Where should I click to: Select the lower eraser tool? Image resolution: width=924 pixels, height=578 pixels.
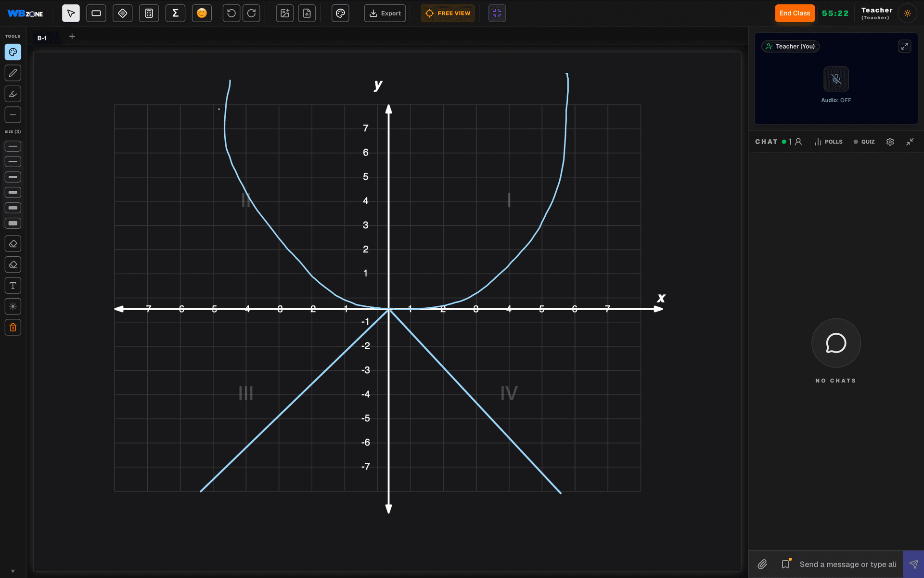coord(13,264)
